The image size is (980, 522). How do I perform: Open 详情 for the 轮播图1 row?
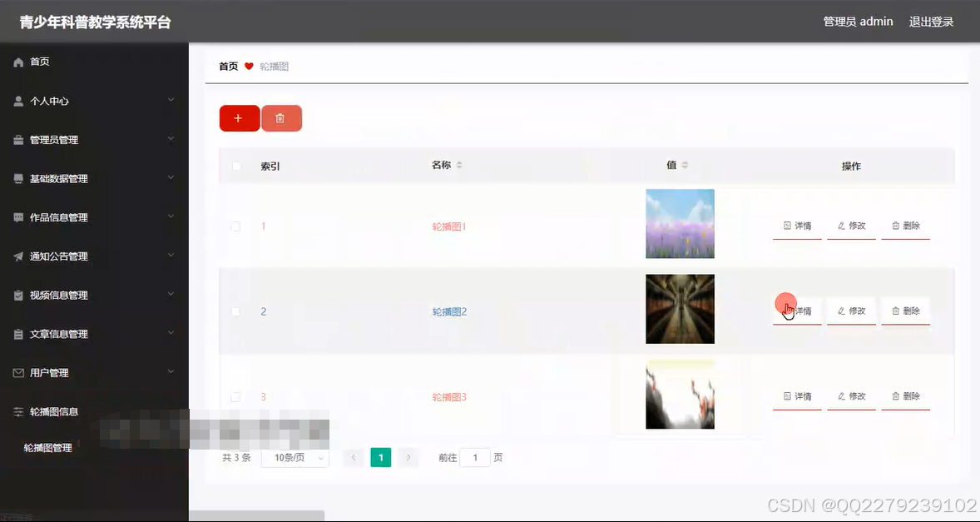pyautogui.click(x=796, y=225)
